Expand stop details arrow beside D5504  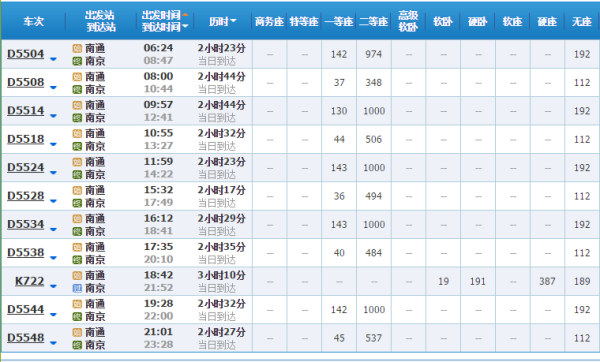click(x=53, y=59)
